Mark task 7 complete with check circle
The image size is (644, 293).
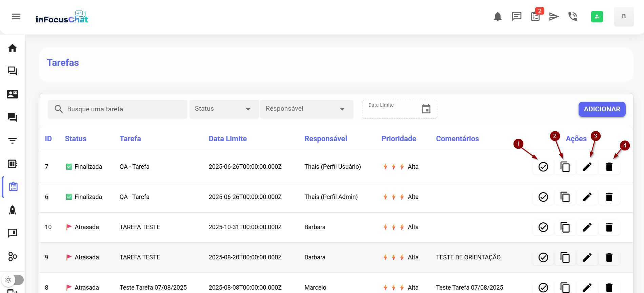click(543, 167)
